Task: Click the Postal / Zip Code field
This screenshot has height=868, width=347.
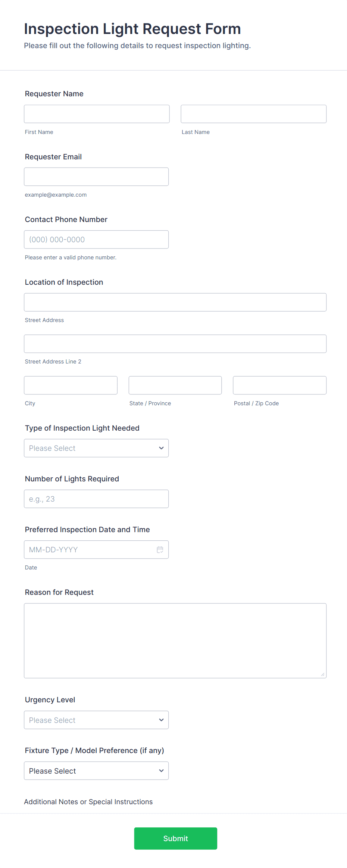Action: tap(279, 385)
